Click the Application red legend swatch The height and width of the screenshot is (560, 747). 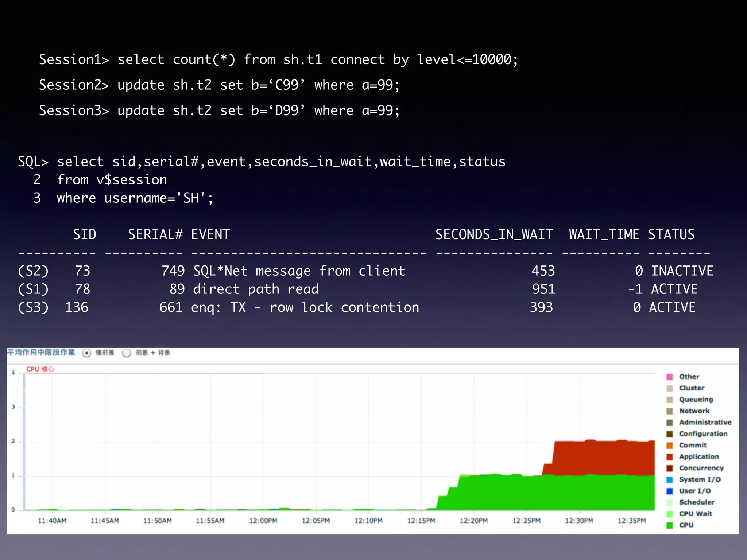pos(669,457)
